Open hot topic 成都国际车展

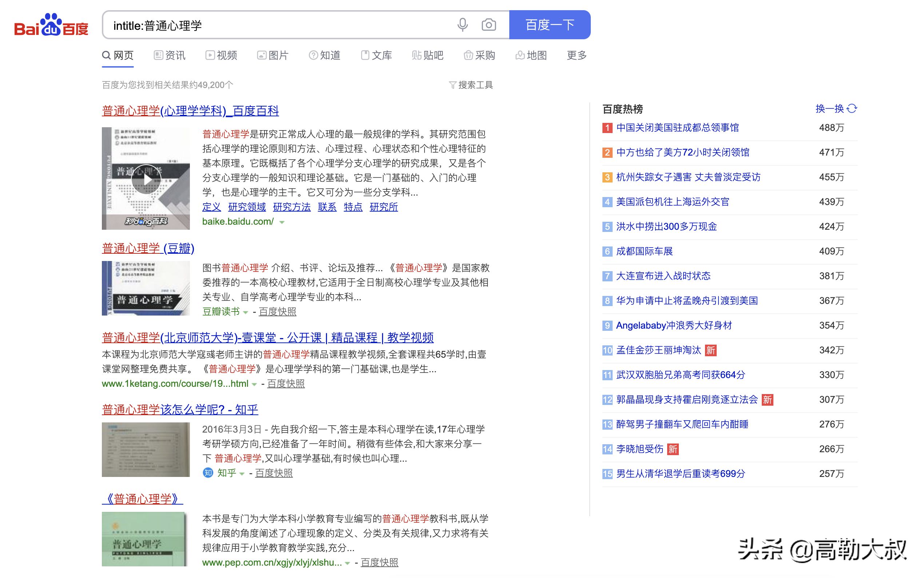[644, 252]
